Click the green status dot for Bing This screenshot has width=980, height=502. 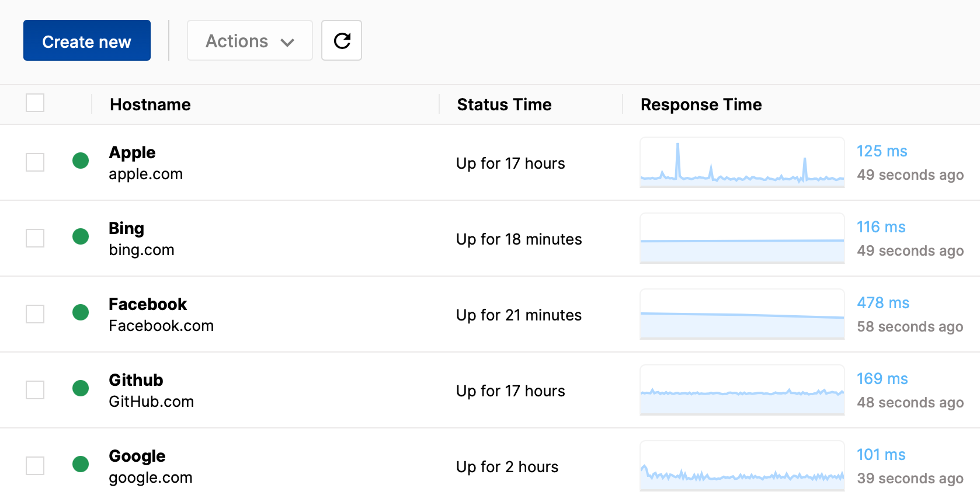(x=81, y=236)
